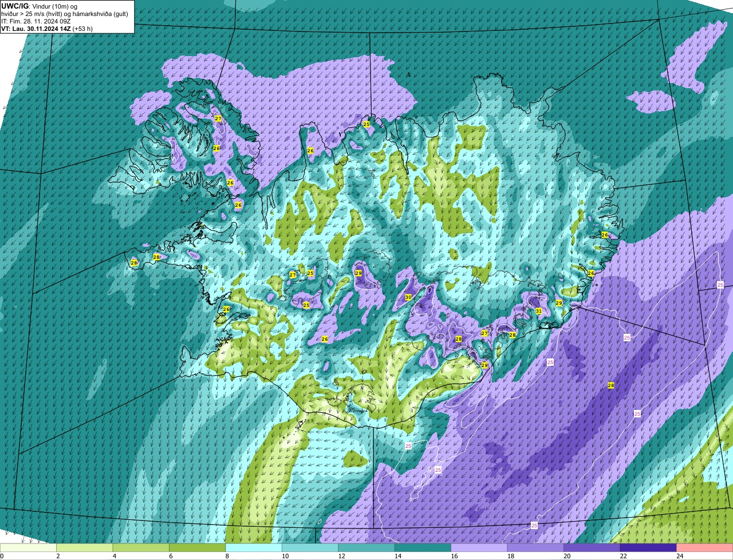Select 'VT: Lau. 30.11.2024 14Z (+53 h)' text

pyautogui.click(x=47, y=29)
